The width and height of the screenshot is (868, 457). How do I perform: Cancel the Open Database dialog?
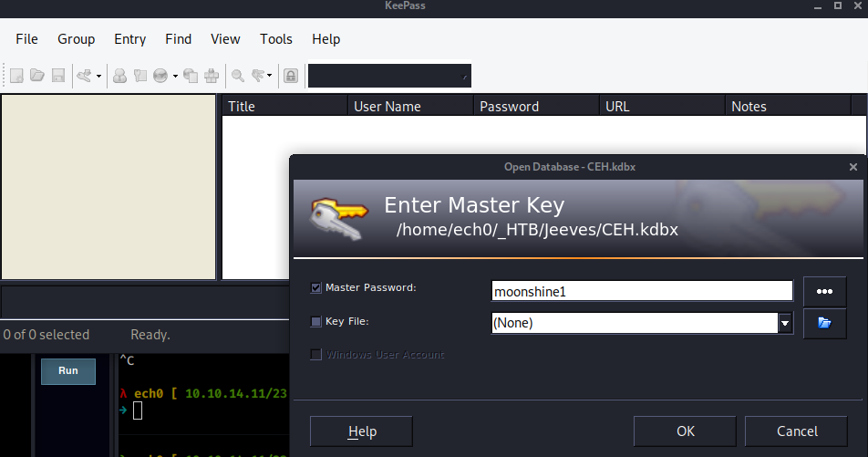pos(796,431)
